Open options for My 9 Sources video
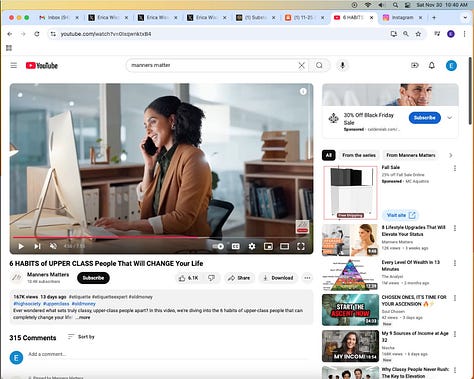This screenshot has width=474, height=379. [x=455, y=334]
